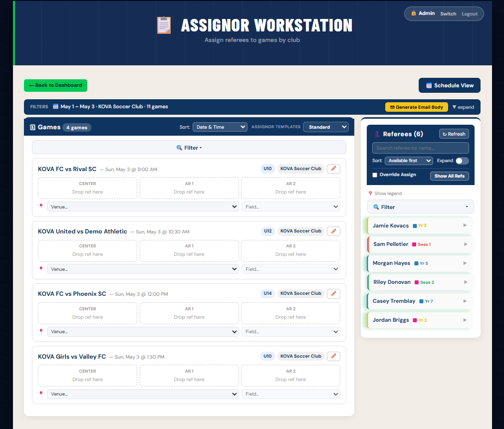Open Field dropdown for KOVA FC vs Phoenix SC
This screenshot has width=504, height=429.
(290, 332)
